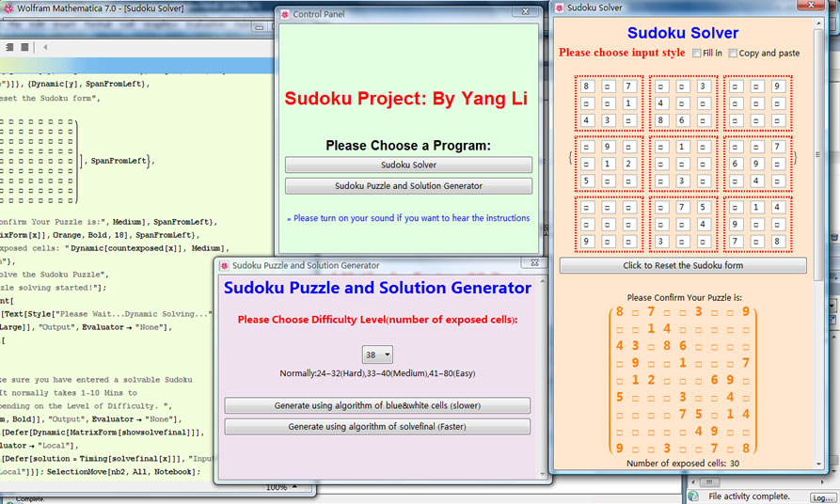Click the 'Number of exposed cells: 30' text
Image resolution: width=840 pixels, height=504 pixels.
683,464
